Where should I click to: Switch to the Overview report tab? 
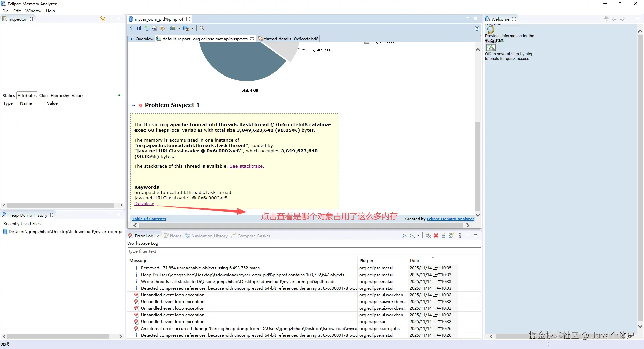tap(142, 39)
